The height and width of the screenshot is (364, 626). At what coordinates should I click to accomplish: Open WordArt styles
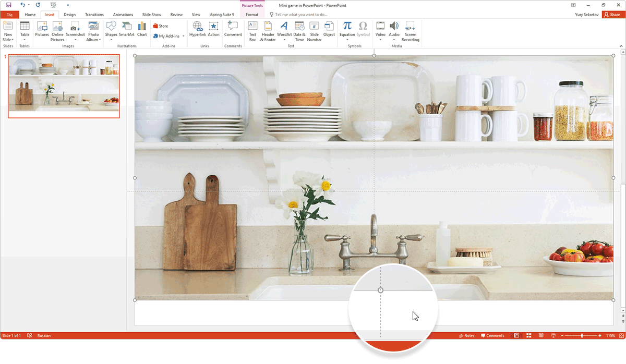click(x=284, y=29)
